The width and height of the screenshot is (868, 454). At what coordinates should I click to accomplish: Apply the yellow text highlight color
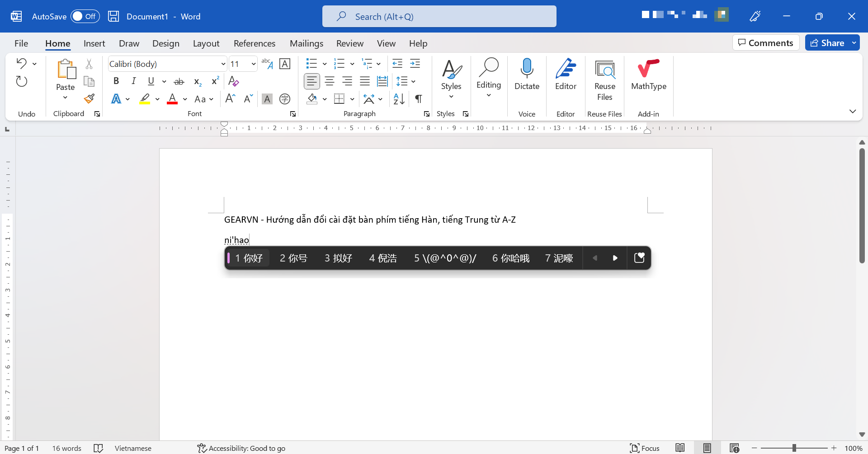coord(145,98)
